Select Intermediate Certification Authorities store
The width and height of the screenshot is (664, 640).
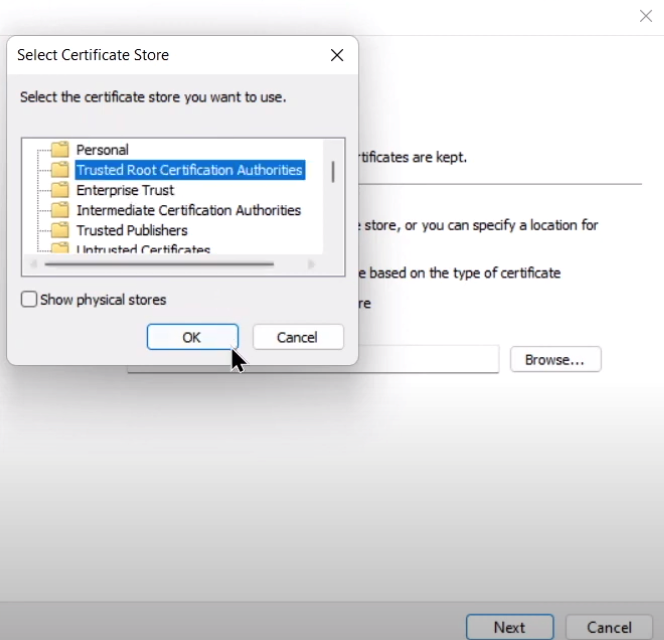[x=188, y=210]
